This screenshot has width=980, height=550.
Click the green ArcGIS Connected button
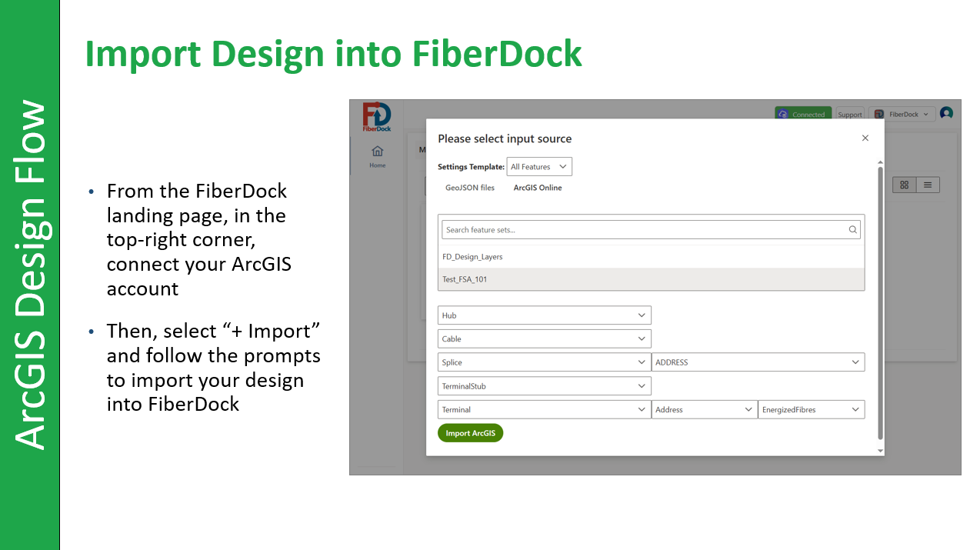pos(803,114)
